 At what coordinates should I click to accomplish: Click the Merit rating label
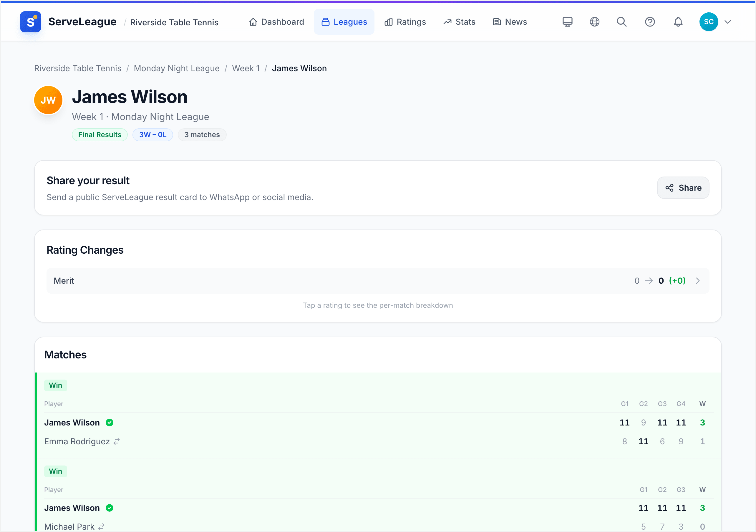click(x=64, y=280)
